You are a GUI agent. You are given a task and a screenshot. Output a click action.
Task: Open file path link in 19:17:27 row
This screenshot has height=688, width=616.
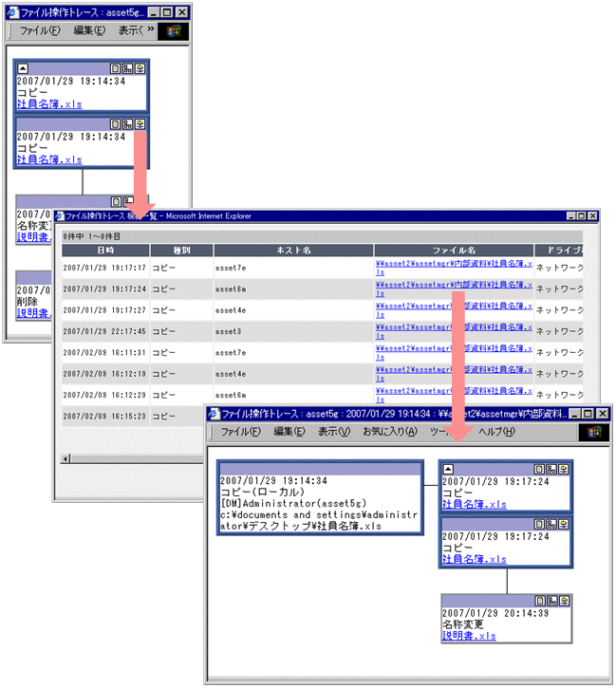(454, 309)
